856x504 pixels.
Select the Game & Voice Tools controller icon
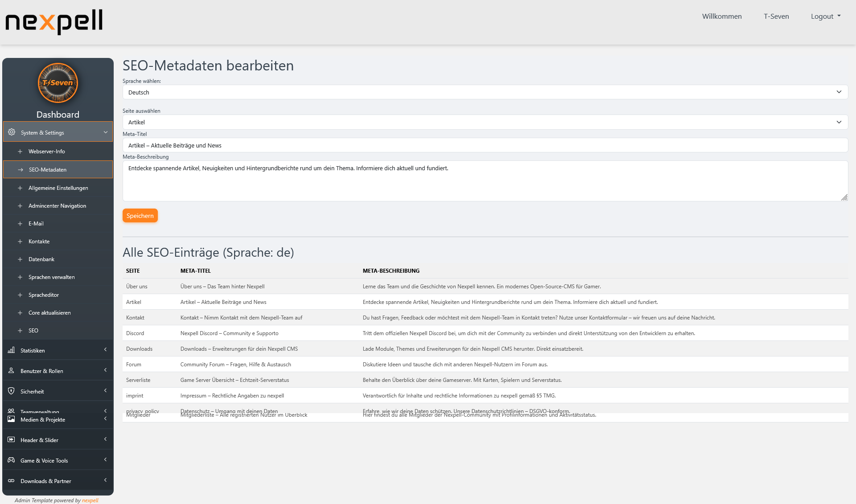pos(11,460)
